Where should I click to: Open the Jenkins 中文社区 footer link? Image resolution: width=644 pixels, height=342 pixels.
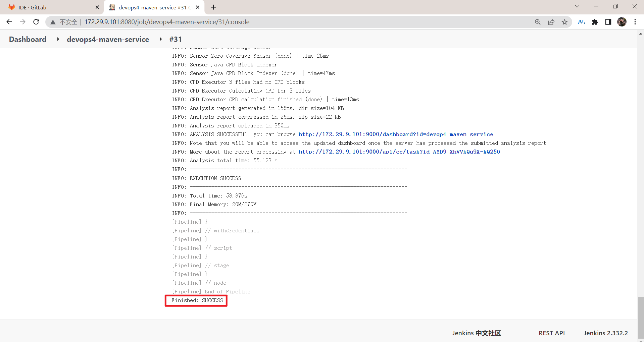pyautogui.click(x=476, y=333)
